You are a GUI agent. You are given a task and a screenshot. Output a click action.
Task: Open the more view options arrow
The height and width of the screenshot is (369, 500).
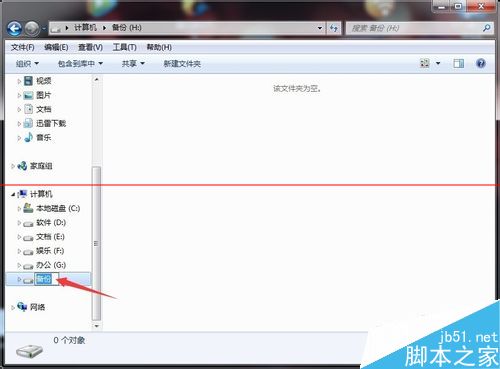[x=438, y=63]
